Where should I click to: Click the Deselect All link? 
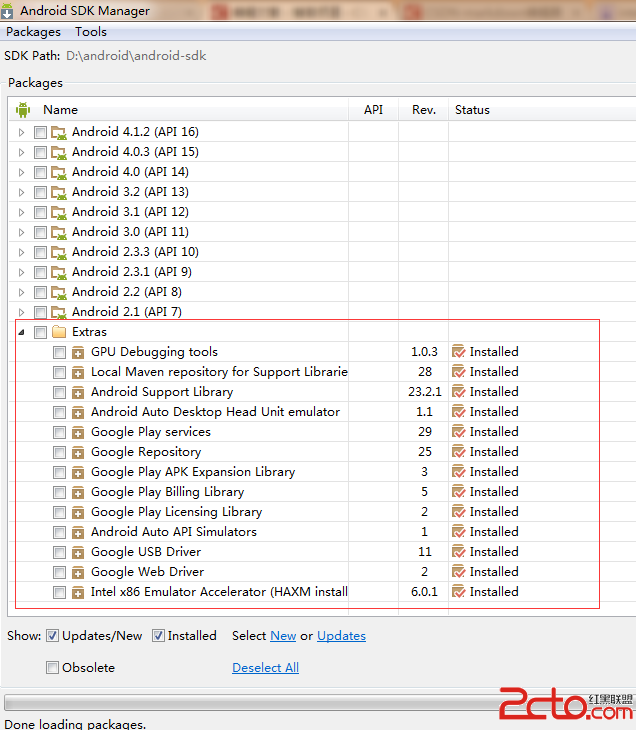(x=265, y=668)
